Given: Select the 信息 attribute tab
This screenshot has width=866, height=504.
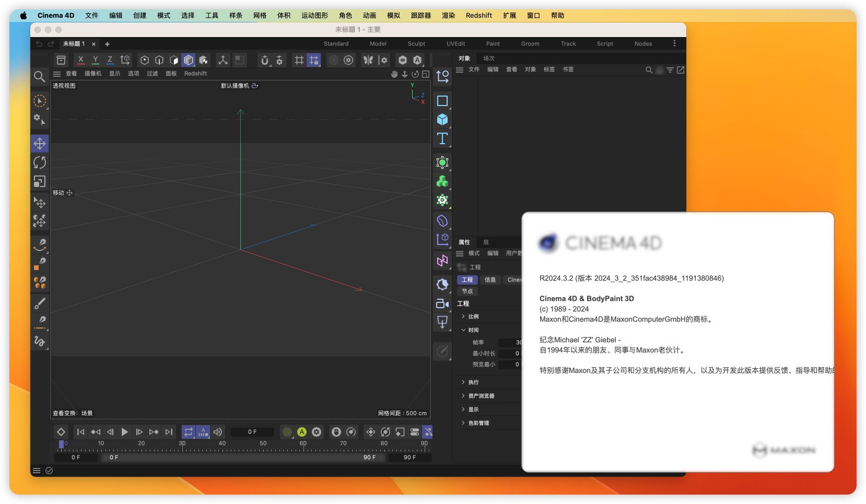Looking at the screenshot, I should pos(490,280).
